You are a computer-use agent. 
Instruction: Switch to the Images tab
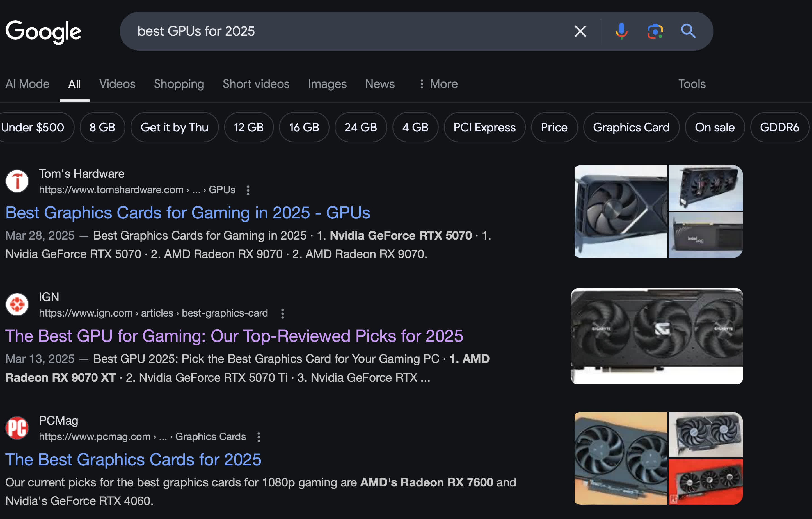(x=327, y=84)
